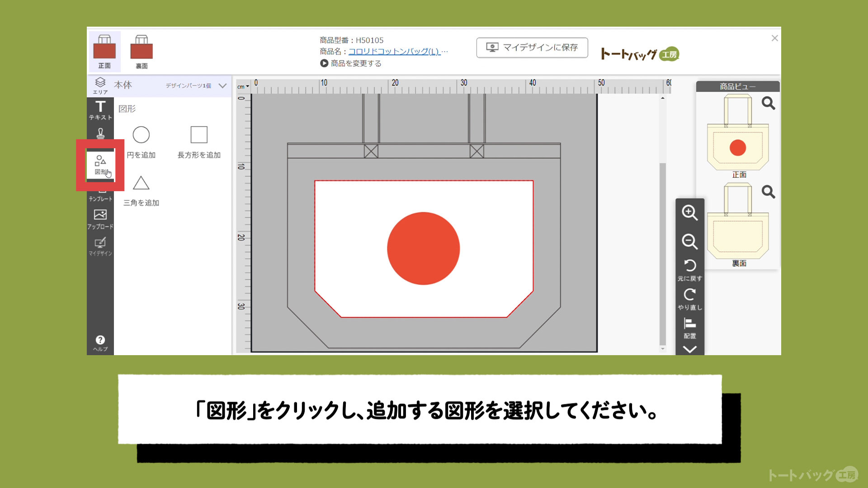This screenshot has height=488, width=868.
Task: Open the 図形 shapes tool
Action: click(100, 165)
